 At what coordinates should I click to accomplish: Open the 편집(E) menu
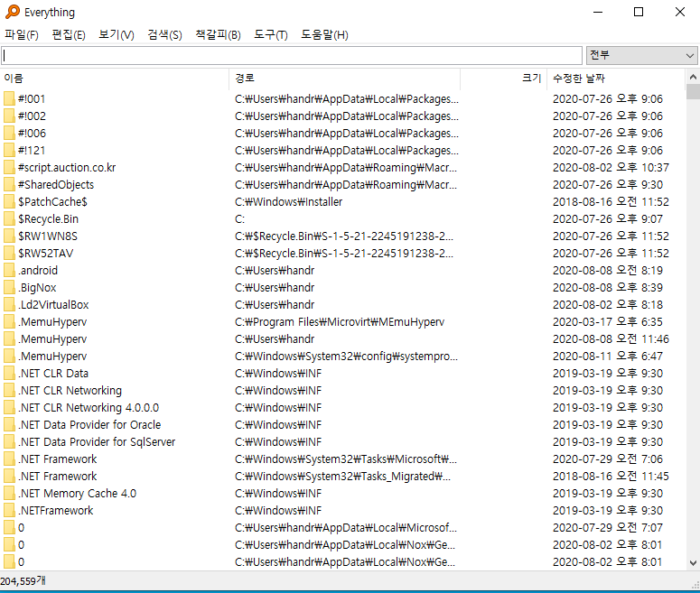pyautogui.click(x=69, y=35)
